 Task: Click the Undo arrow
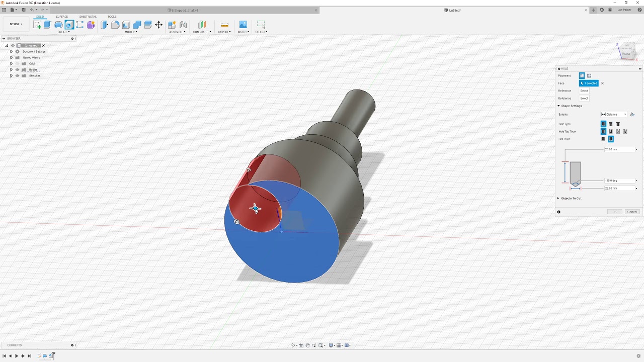tap(32, 10)
